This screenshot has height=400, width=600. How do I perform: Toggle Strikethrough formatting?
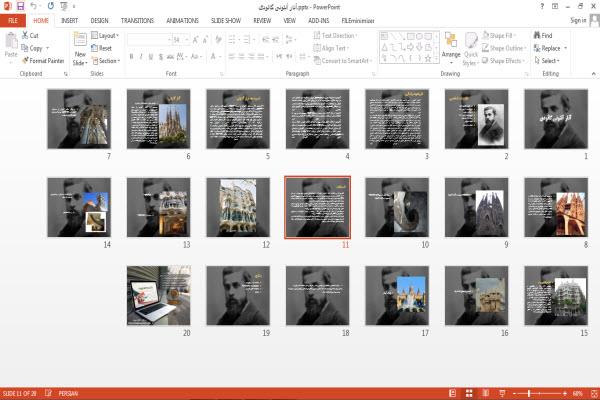[170, 57]
